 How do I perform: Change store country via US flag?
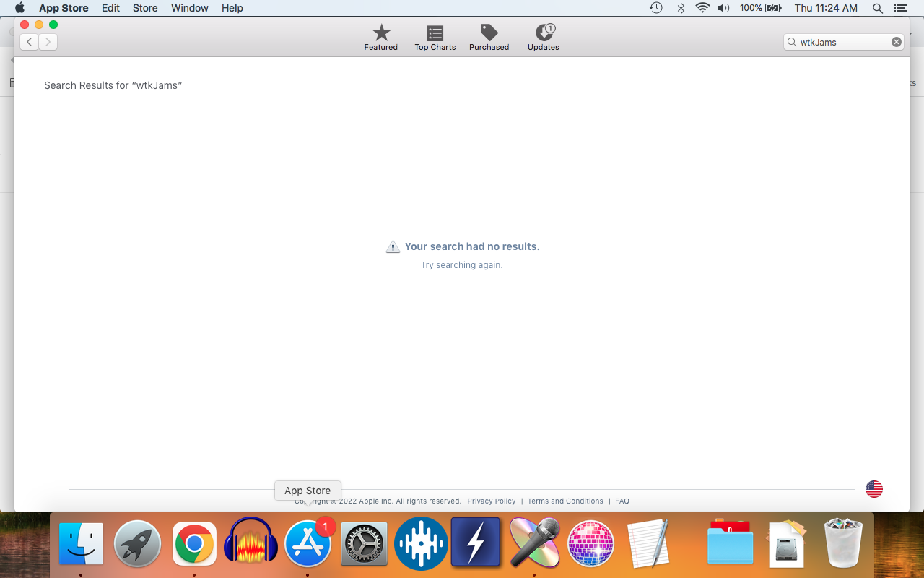click(873, 489)
